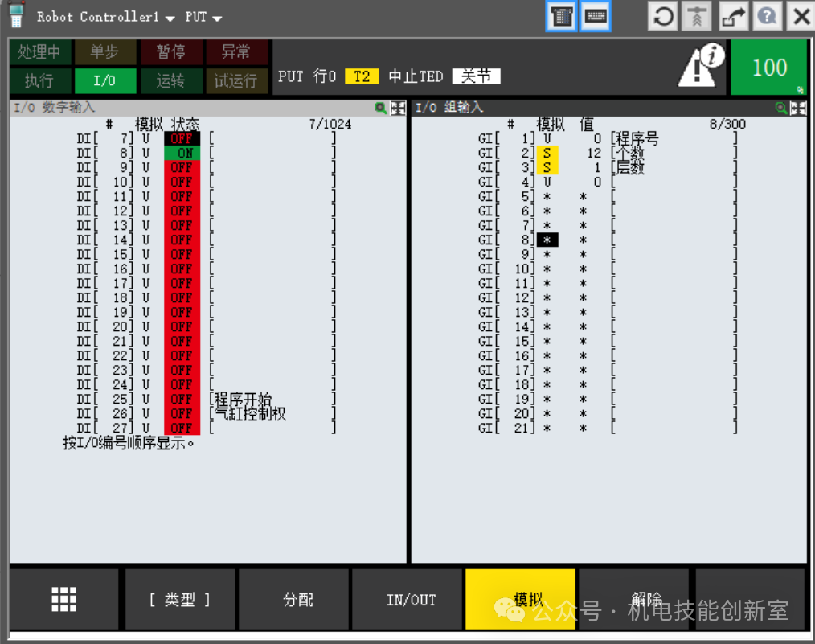The width and height of the screenshot is (815, 644).
Task: Select the yellow S simulate cell of GI[2]
Action: [x=547, y=154]
